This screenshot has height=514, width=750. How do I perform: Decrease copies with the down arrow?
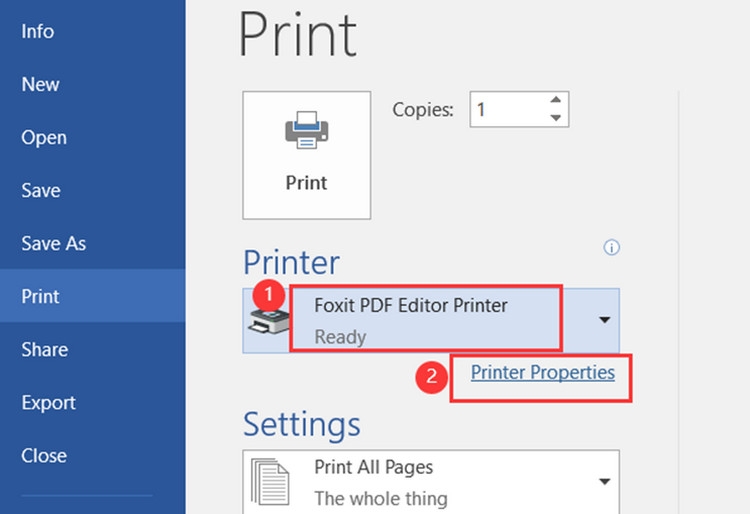(555, 118)
